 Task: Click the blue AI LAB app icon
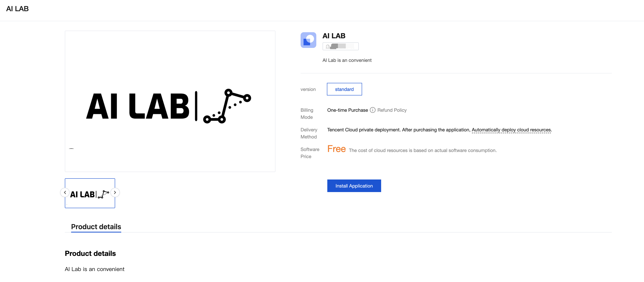click(308, 40)
